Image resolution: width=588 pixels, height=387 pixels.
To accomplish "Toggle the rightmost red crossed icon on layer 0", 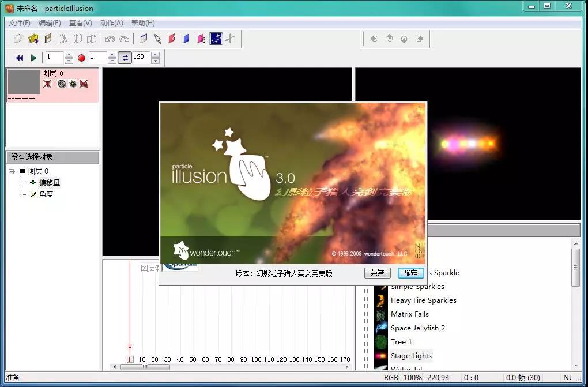I will [x=84, y=84].
